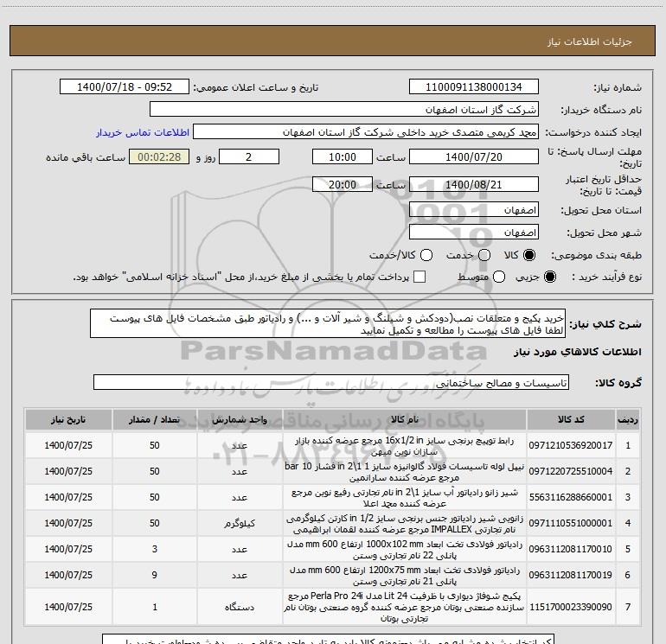Toggle the اسناد خزانه اسلامی payment checkbox
666x644 pixels.
pos(419,277)
